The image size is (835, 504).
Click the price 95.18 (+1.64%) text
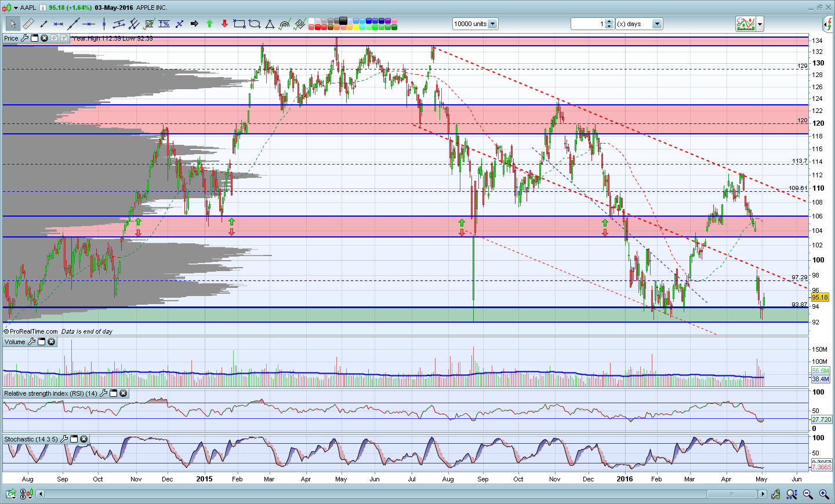pyautogui.click(x=70, y=8)
